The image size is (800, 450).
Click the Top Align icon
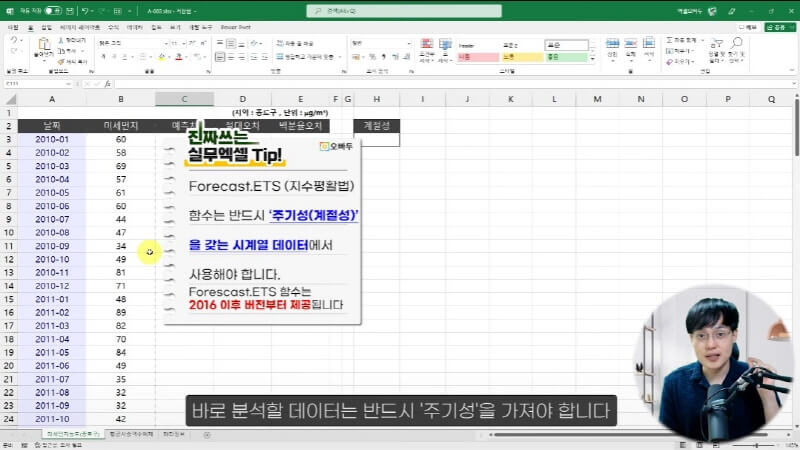click(220, 43)
